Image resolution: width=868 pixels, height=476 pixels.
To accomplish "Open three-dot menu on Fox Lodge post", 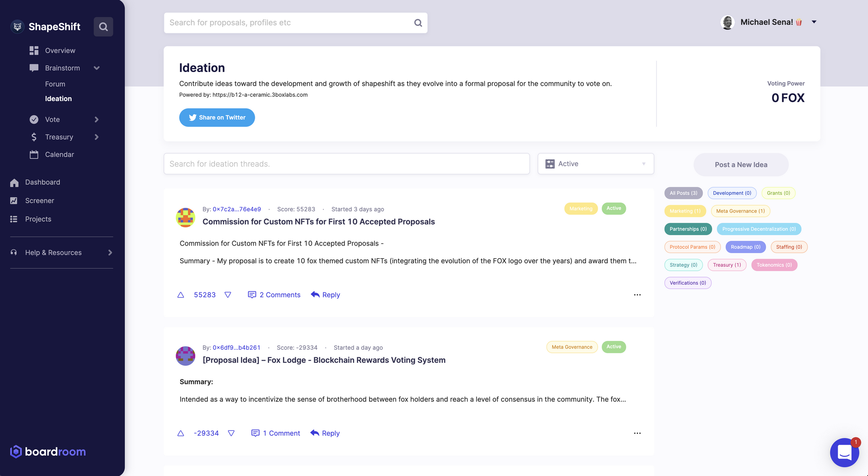I will click(x=637, y=433).
